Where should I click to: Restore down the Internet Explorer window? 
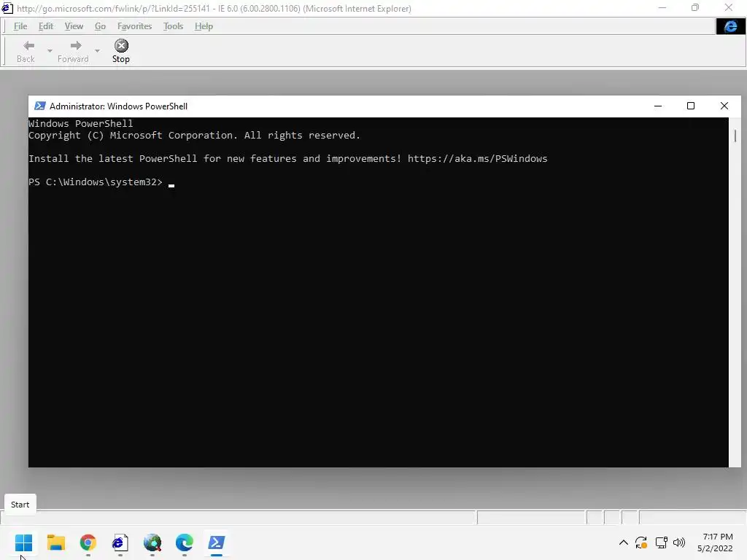point(695,7)
